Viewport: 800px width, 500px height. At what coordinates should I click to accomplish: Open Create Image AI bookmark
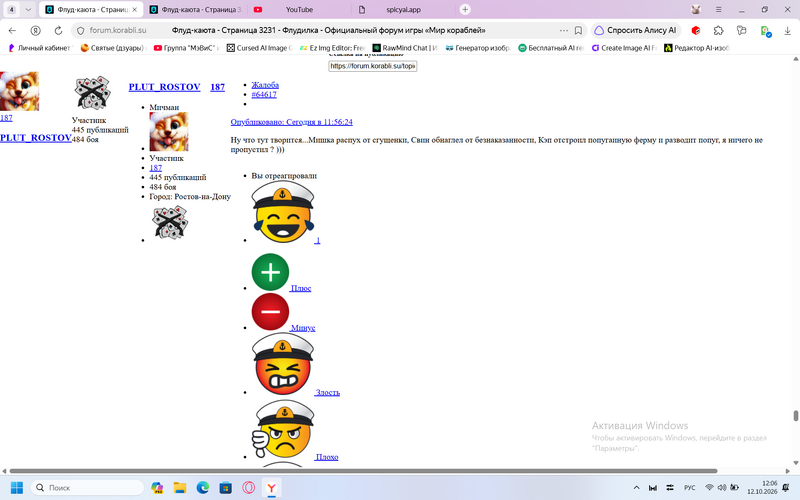pyautogui.click(x=624, y=48)
